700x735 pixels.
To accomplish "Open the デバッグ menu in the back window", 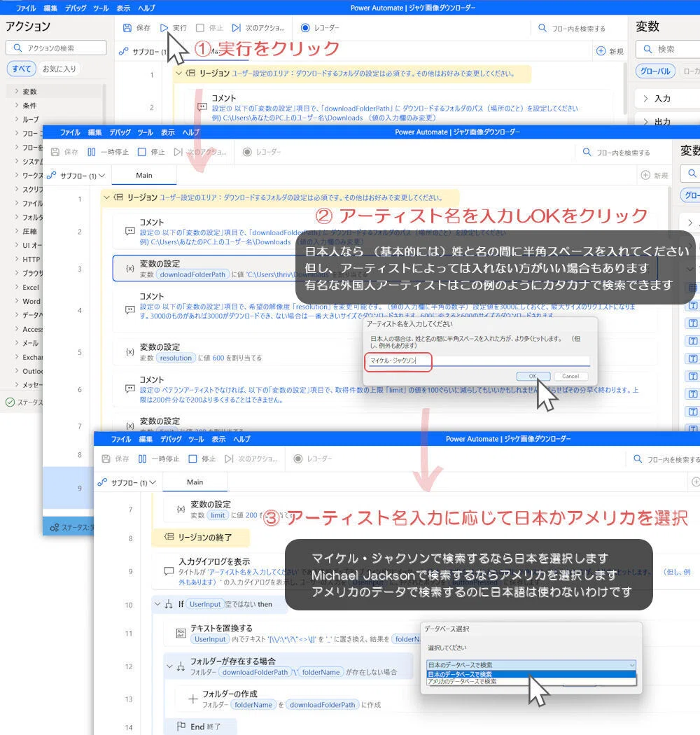I will tap(75, 8).
